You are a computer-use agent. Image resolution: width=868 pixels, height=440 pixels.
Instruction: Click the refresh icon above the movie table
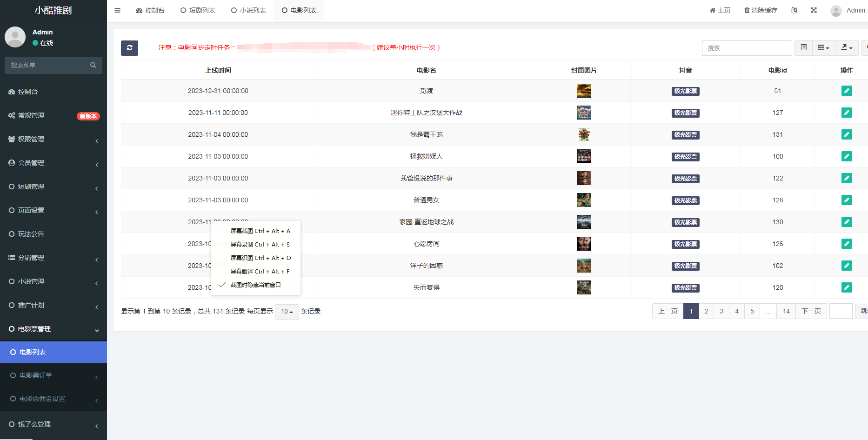(x=129, y=48)
